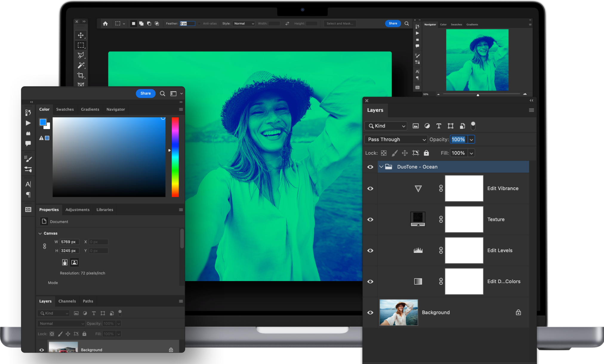
Task: Click the canvas width W input field
Action: (69, 242)
